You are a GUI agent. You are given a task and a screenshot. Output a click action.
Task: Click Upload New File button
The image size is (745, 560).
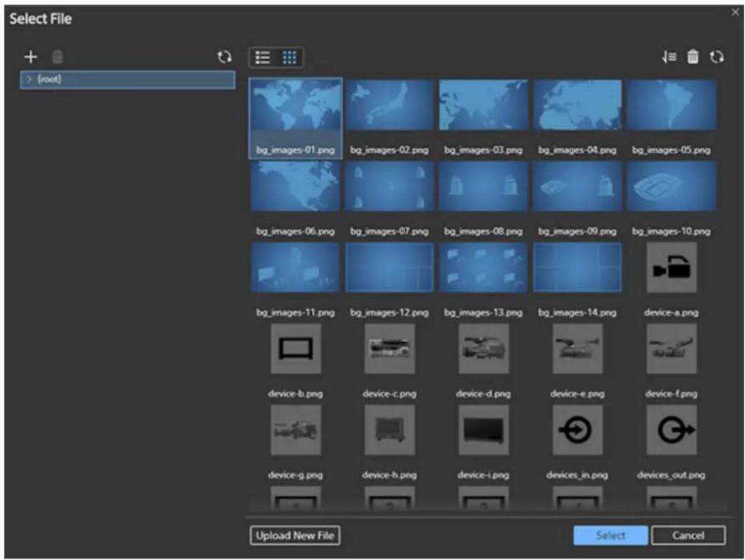295,536
